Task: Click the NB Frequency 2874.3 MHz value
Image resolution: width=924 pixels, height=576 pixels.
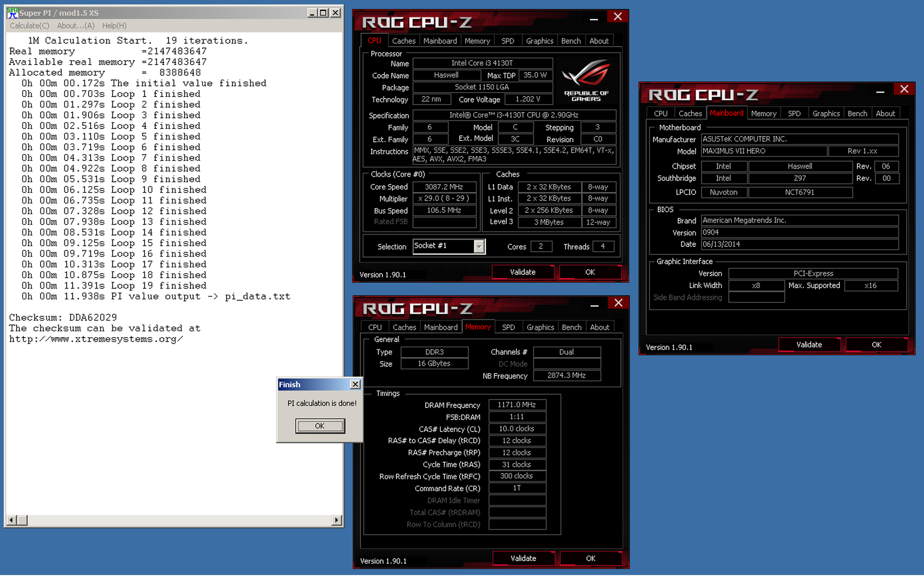Action: pos(567,375)
